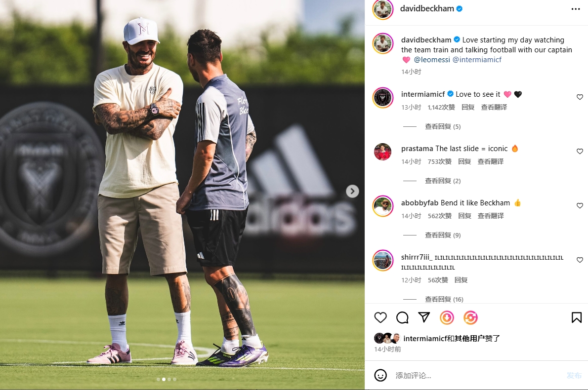Viewport: 588px width, 390px height.
Task: Like abobbyfab's comment heart
Action: pos(580,206)
